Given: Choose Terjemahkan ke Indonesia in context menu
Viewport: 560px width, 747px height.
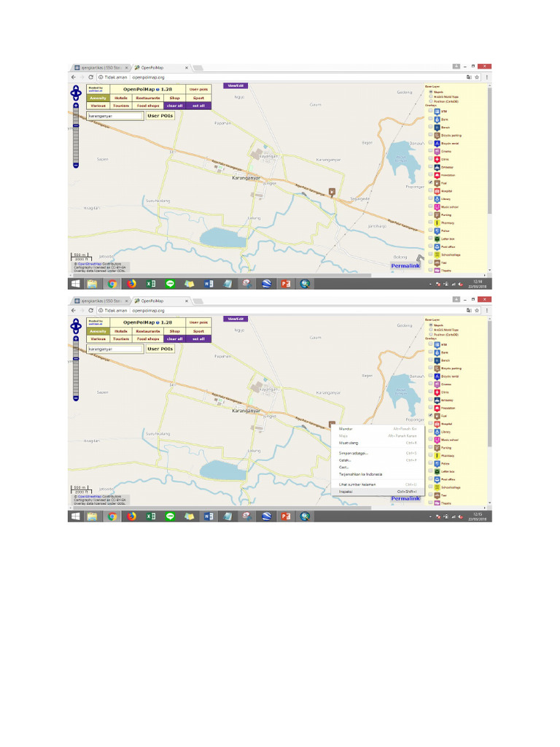Looking at the screenshot, I should (378, 474).
